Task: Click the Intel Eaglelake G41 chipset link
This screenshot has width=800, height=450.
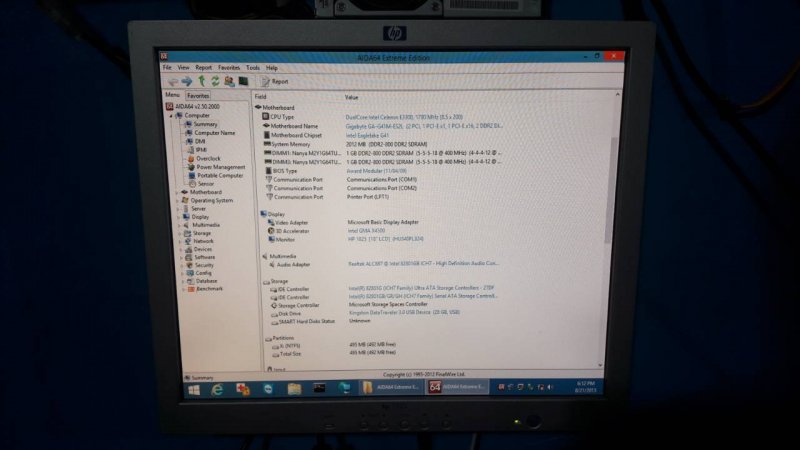Action: point(372,135)
